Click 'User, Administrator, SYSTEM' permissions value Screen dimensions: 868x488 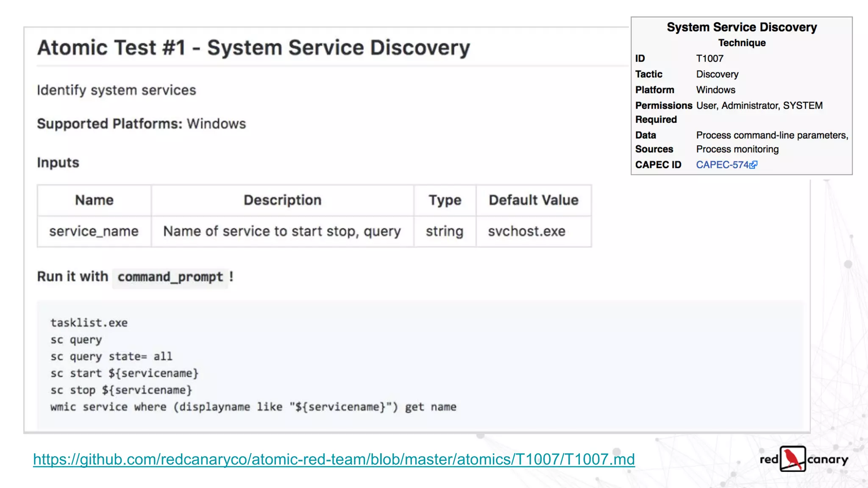(759, 105)
